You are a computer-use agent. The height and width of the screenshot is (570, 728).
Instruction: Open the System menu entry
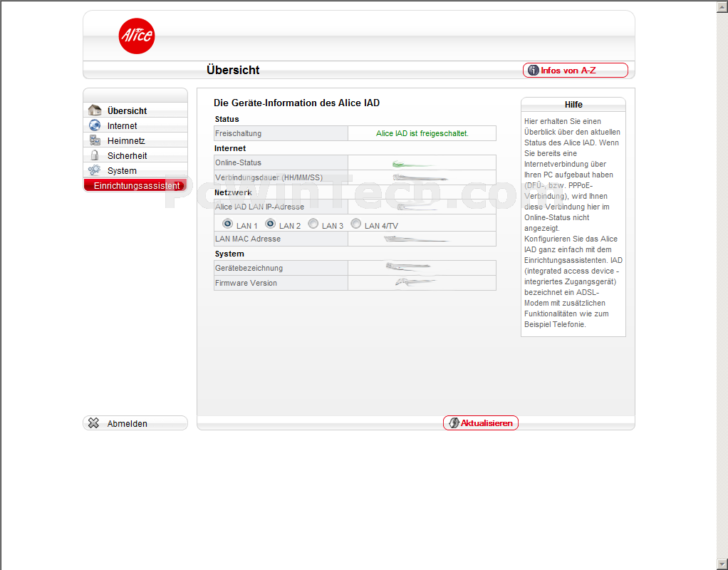click(135, 170)
